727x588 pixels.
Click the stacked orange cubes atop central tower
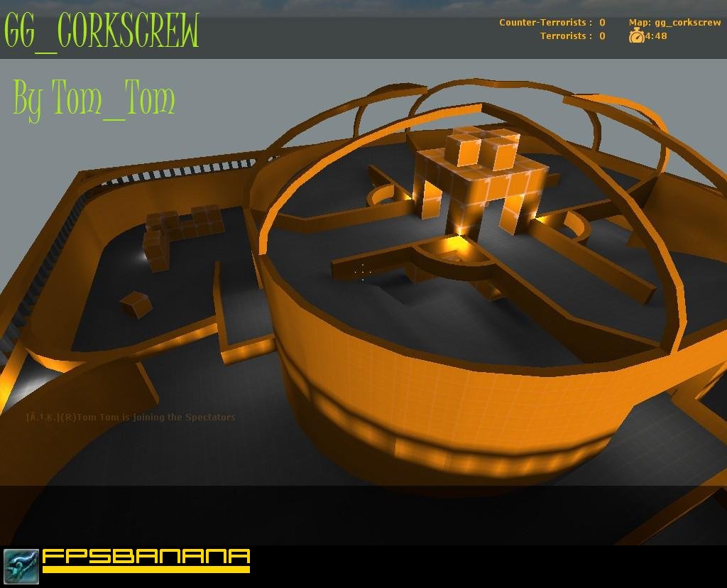[482, 148]
